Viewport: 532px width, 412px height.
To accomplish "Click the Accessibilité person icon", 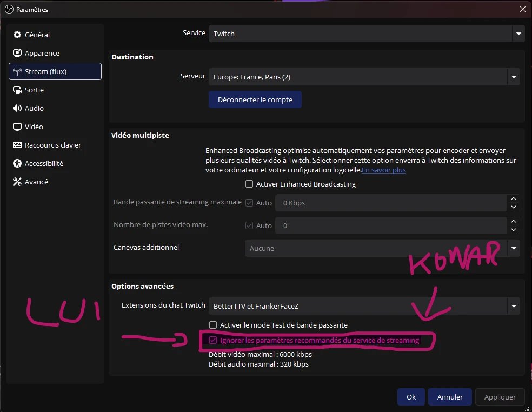I will pos(17,164).
